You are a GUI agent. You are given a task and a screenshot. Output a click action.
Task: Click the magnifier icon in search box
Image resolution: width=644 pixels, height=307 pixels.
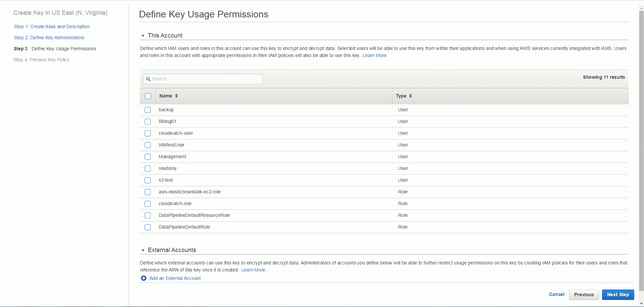coord(148,79)
